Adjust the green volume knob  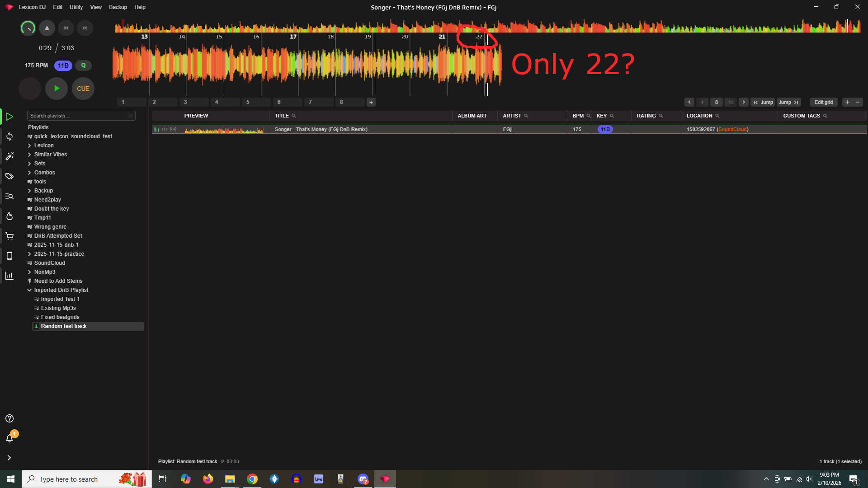coord(28,28)
